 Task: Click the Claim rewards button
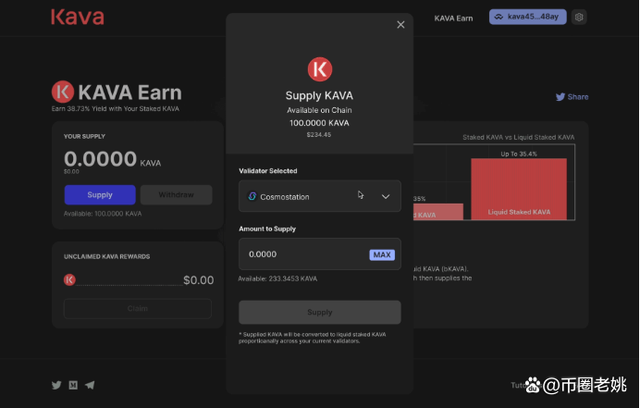tap(138, 308)
